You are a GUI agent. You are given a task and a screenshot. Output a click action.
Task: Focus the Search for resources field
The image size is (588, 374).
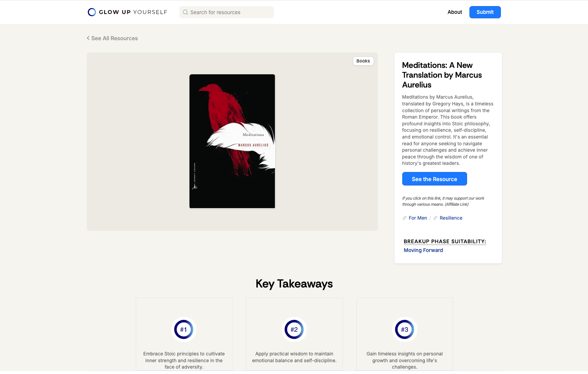coord(227,12)
